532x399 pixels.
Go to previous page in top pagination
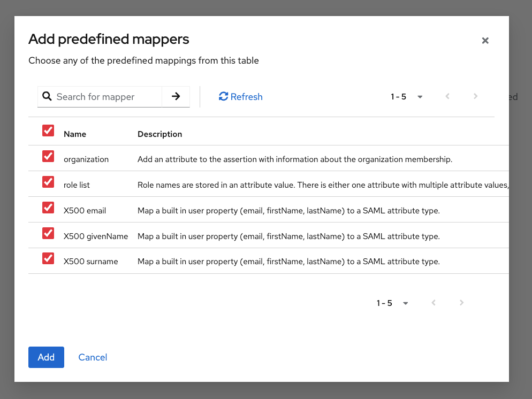(447, 96)
